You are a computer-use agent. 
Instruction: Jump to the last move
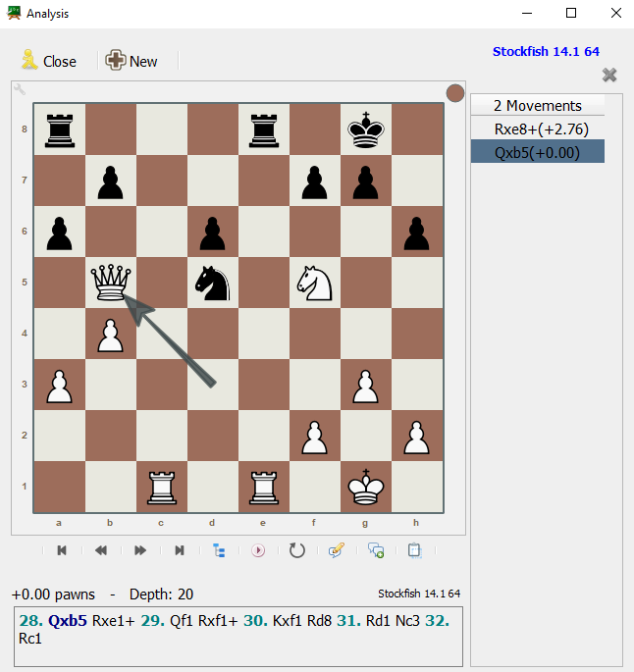180,550
